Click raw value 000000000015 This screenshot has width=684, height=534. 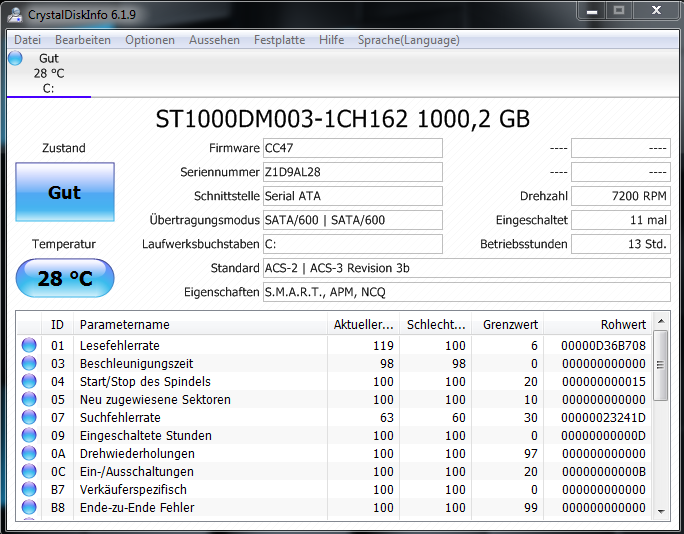coord(603,381)
